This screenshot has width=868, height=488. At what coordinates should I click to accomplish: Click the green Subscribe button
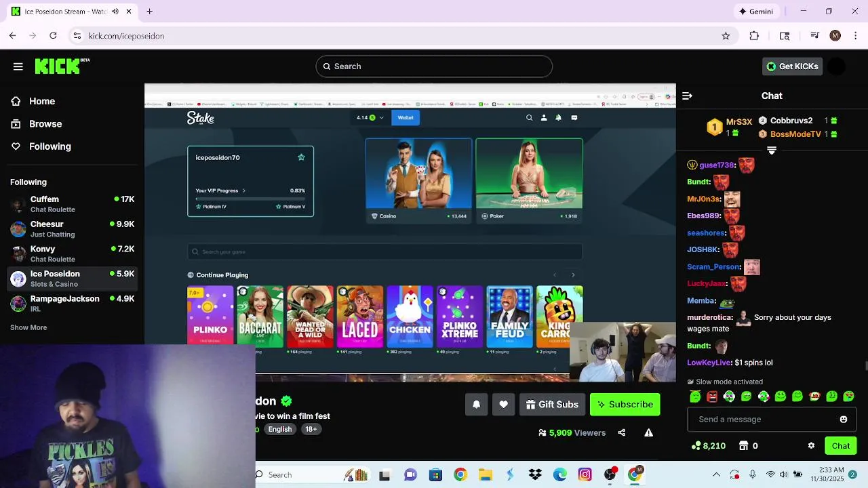point(625,405)
